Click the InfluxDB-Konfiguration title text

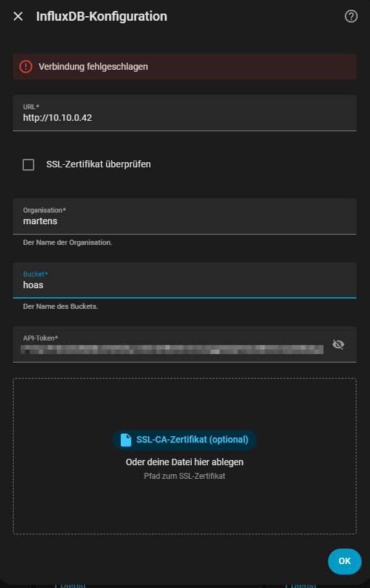[x=101, y=16]
